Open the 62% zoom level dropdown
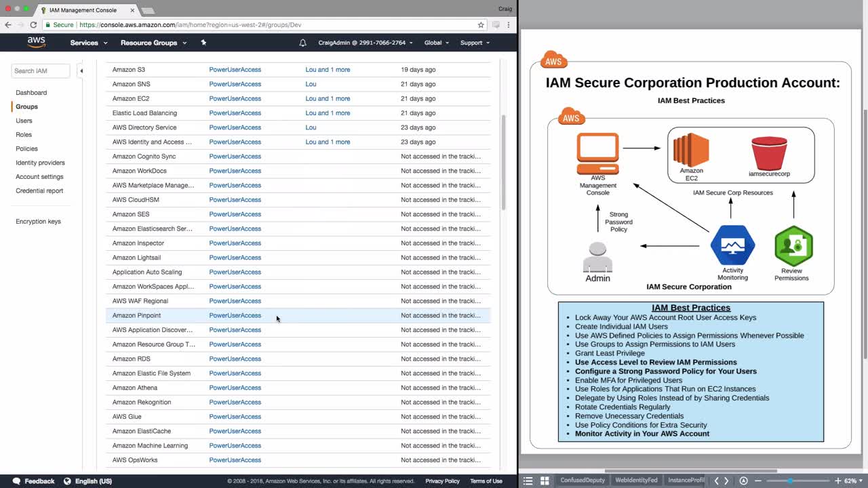 click(x=853, y=481)
